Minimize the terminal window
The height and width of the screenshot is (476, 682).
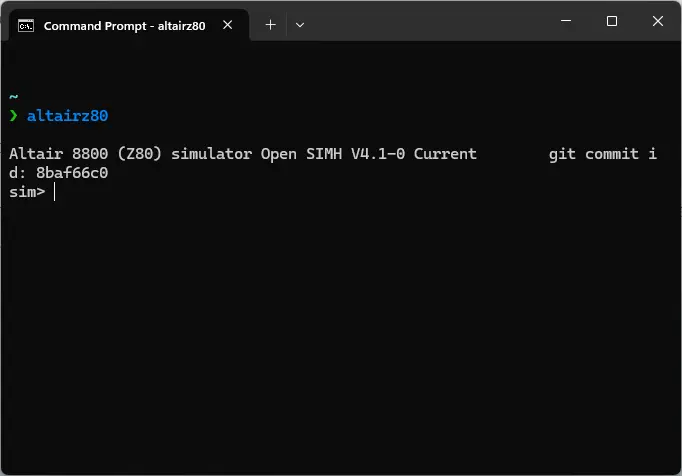point(566,20)
